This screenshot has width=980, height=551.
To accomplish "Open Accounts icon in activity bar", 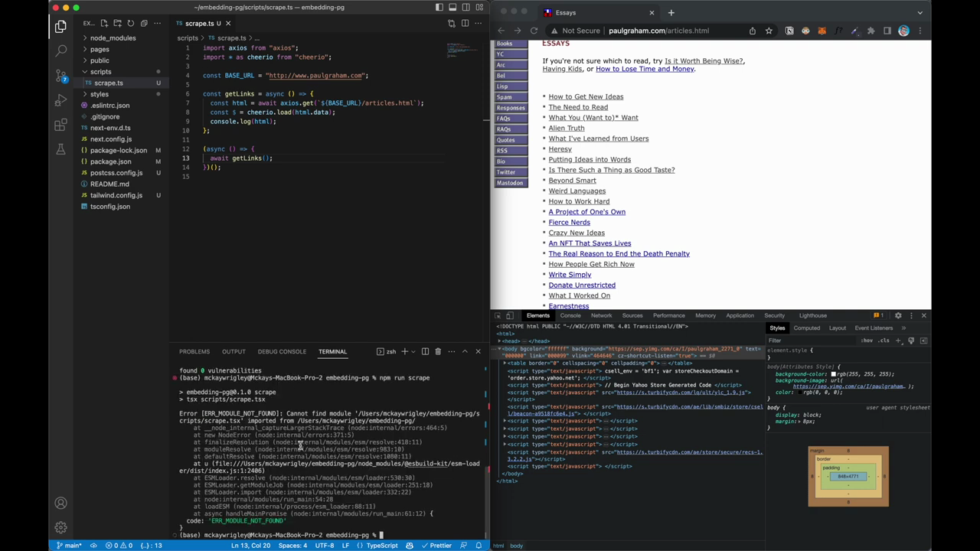I will (60, 503).
